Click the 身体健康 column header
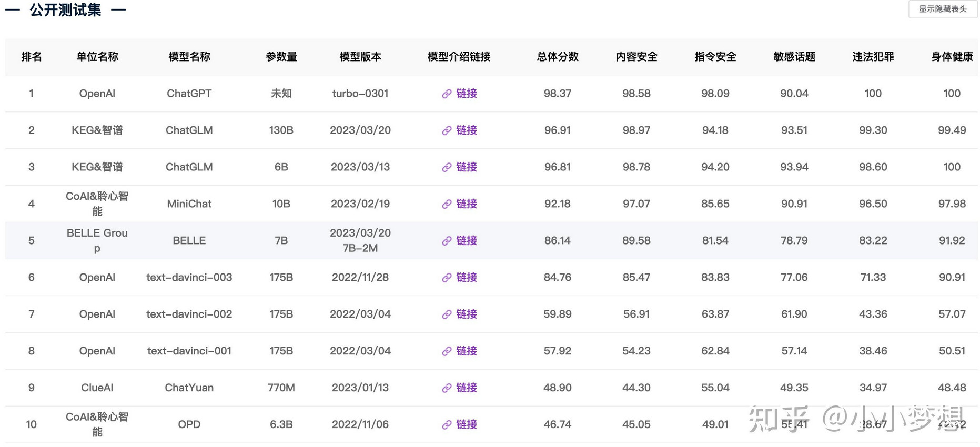980x447 pixels. click(952, 57)
